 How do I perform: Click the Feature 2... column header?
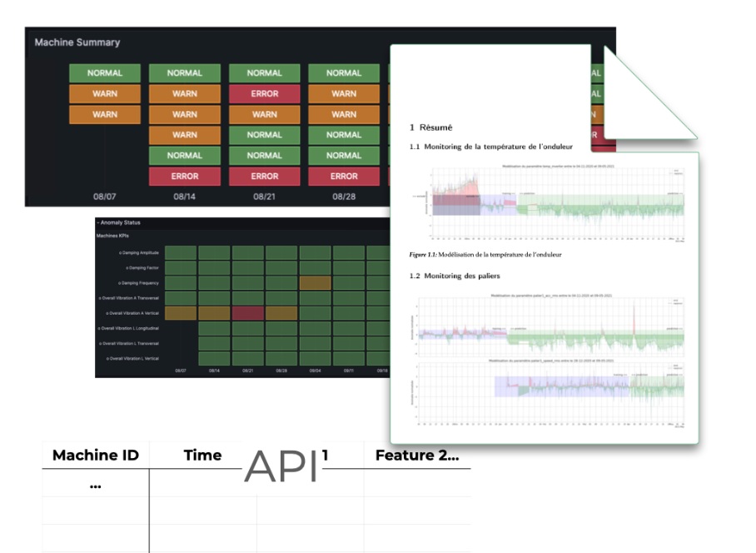click(416, 456)
